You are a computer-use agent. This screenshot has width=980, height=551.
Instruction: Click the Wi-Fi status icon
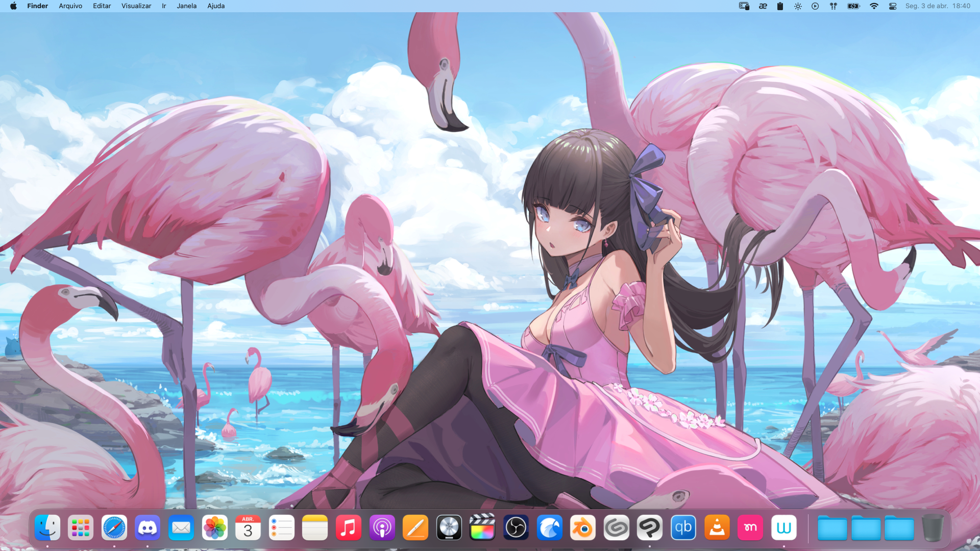click(x=874, y=6)
